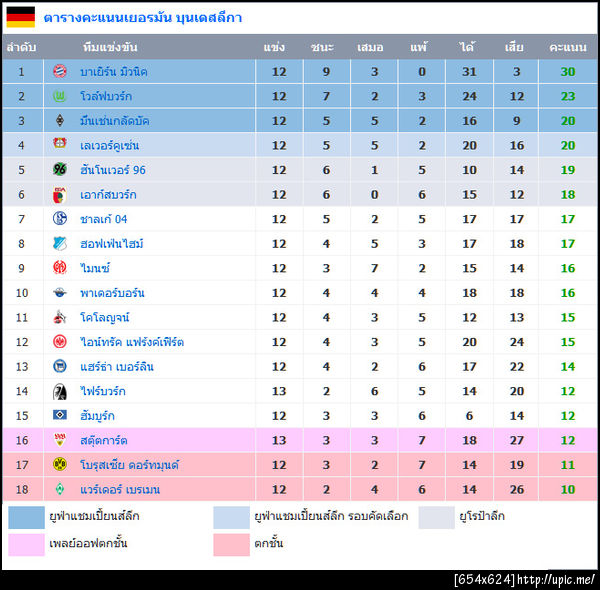Click the Schalke 04 club logo
Screen dimensions: 600x590
coord(60,219)
